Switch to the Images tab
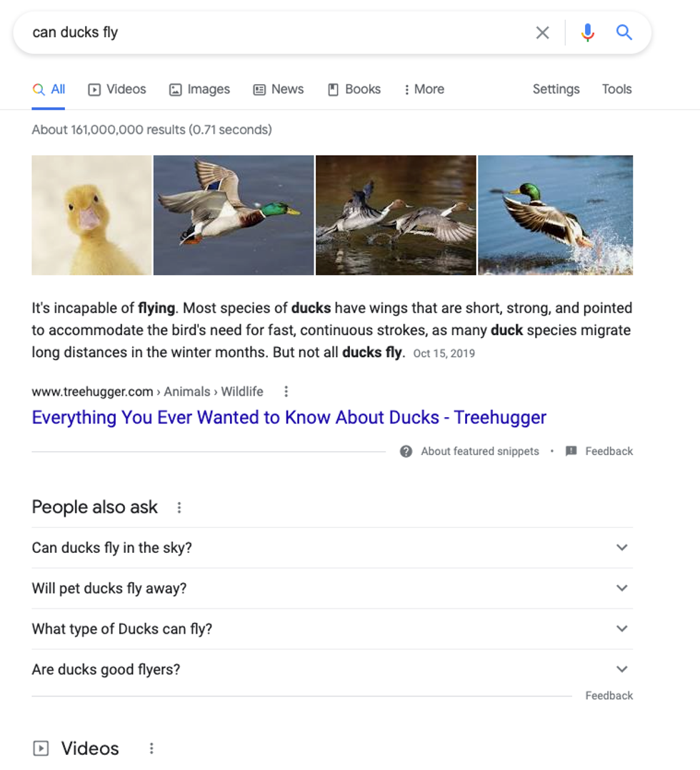Viewport: 700px width, 770px height. tap(199, 89)
